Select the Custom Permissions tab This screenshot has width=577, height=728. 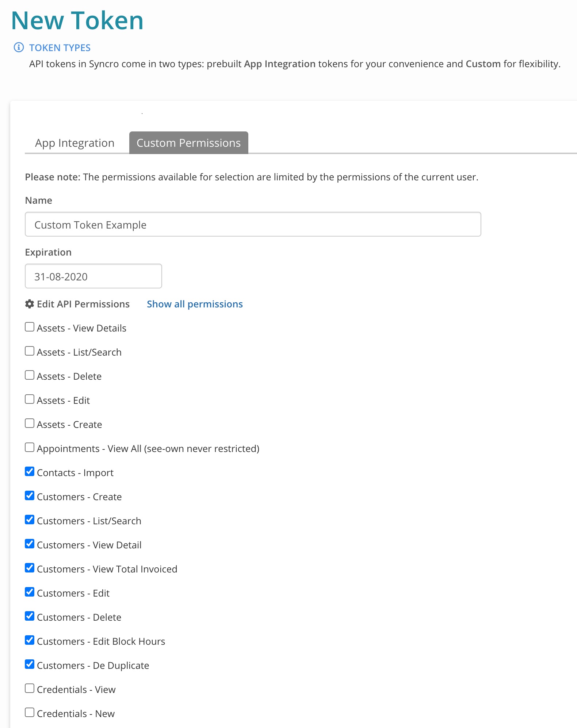pos(189,143)
